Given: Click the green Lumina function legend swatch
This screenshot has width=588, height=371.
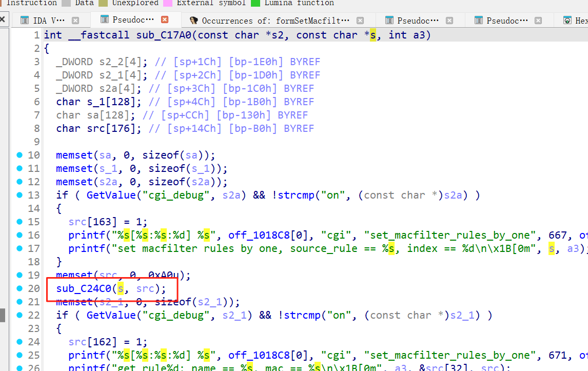Looking at the screenshot, I should tap(256, 3).
